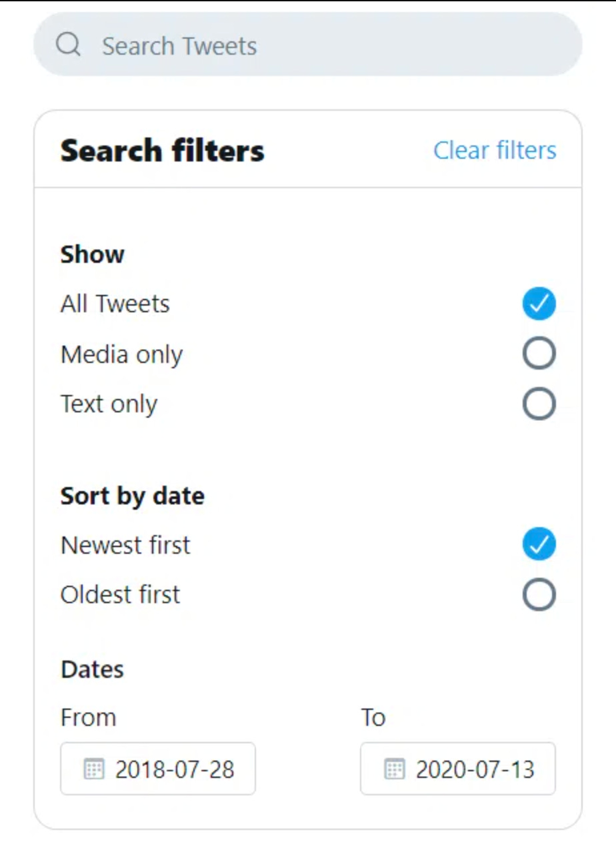616x862 pixels.
Task: Click the calendar icon in To field
Action: 394,769
